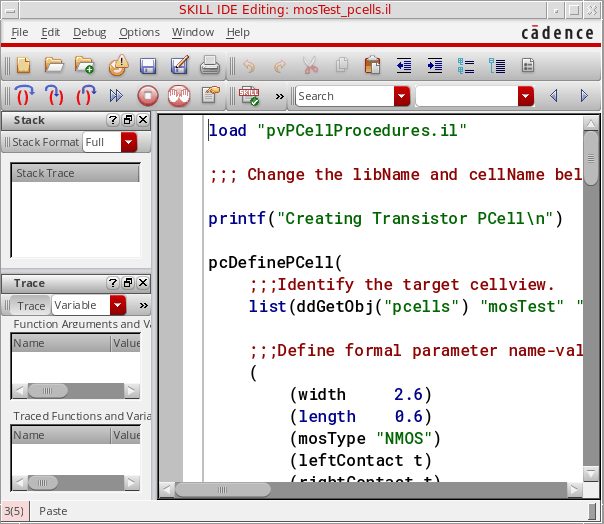Expand the Trace toolbar overflow chevron
Screen dimensions: 604x524
click(x=144, y=306)
